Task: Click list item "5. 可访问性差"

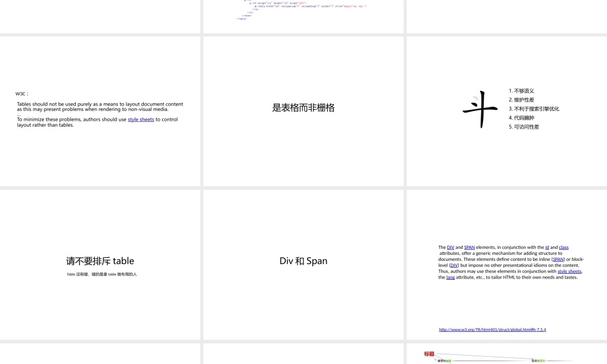Action: coord(524,127)
